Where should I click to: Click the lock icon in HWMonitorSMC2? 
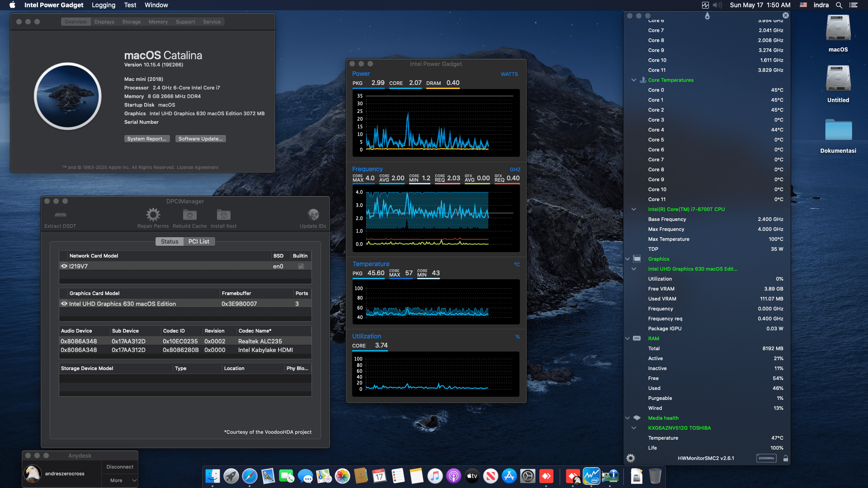tap(786, 458)
